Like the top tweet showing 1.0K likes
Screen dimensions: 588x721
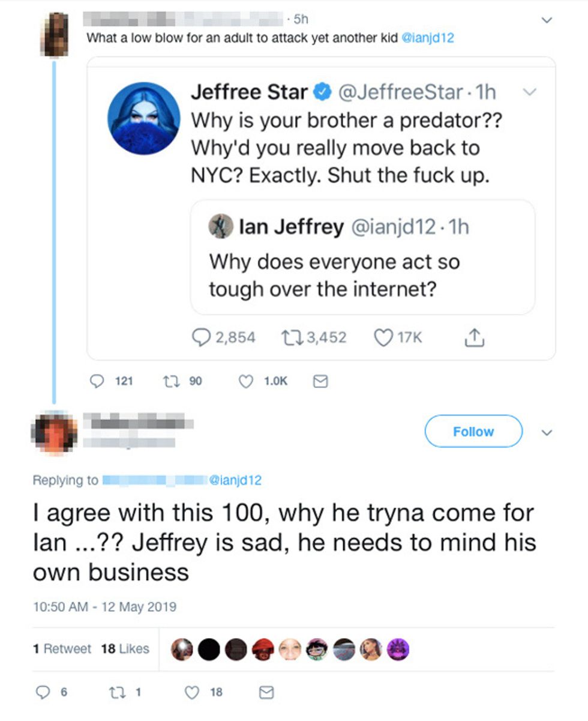point(246,381)
